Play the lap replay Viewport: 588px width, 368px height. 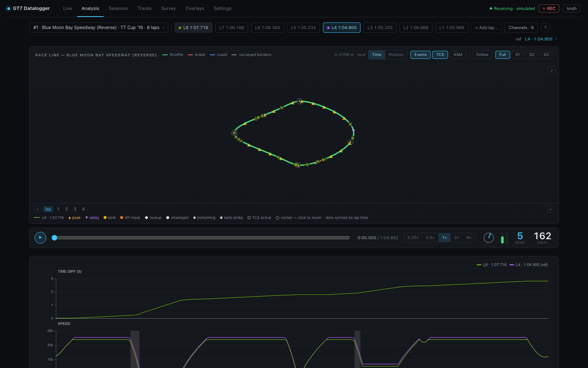[x=40, y=238]
